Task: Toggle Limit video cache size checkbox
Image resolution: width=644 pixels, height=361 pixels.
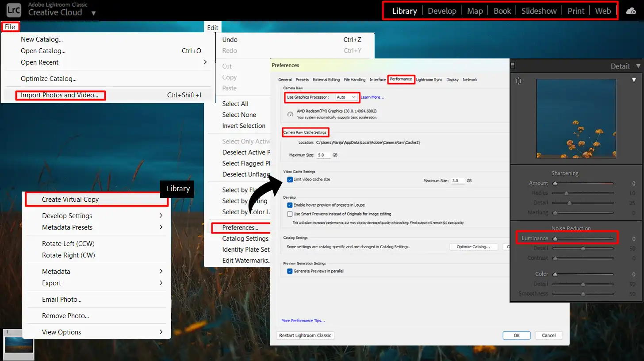Action: [290, 179]
